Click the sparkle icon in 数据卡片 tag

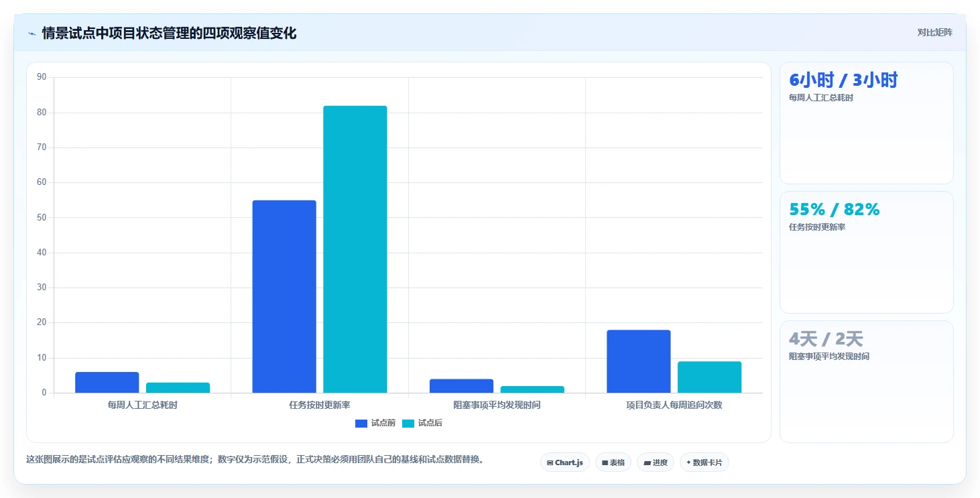(688, 462)
